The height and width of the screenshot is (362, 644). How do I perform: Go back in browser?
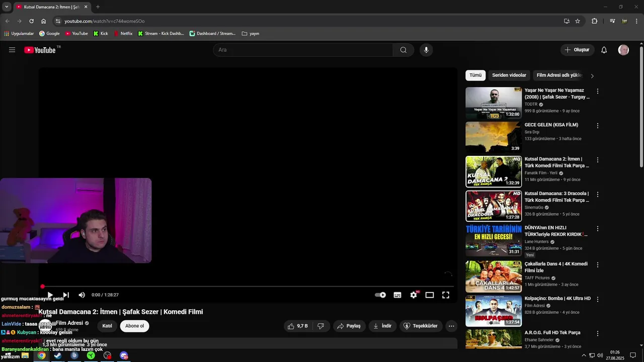click(7, 21)
